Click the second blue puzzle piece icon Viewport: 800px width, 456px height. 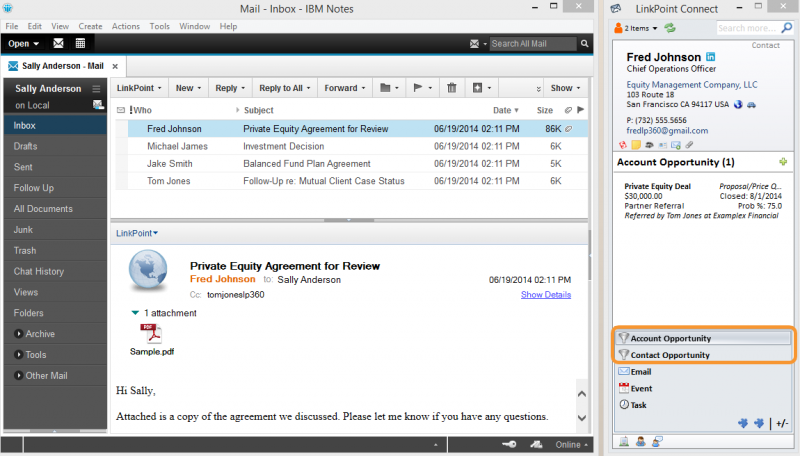[x=759, y=423]
